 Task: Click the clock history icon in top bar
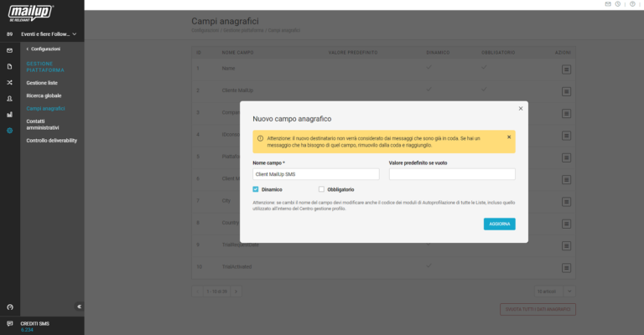tap(619, 4)
